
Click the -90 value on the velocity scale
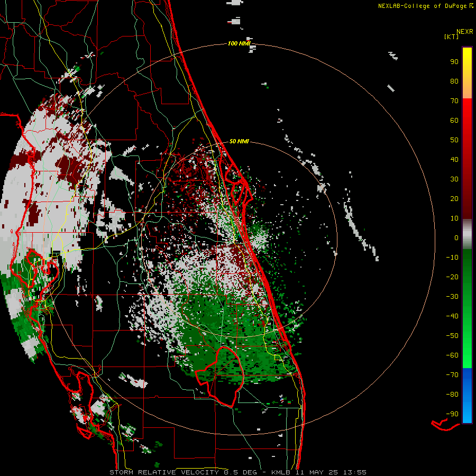[x=452, y=414]
